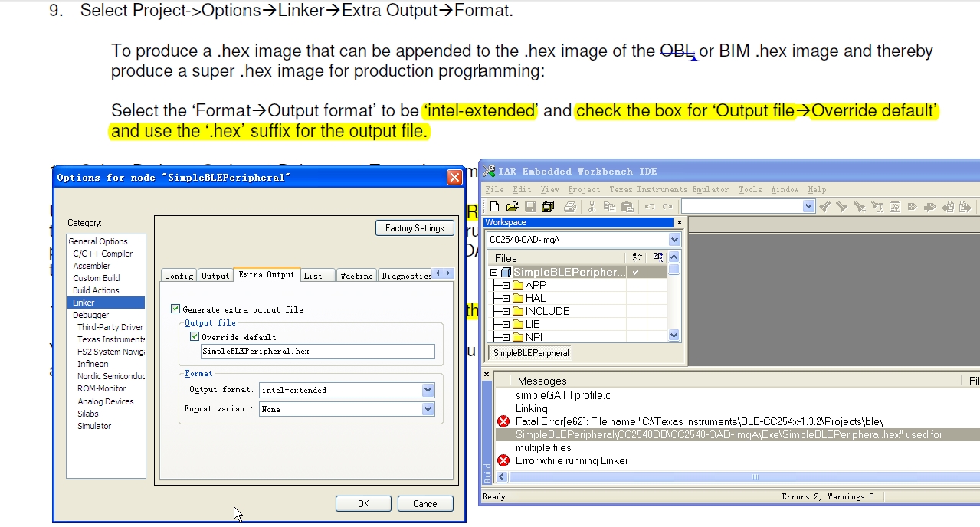Screen dimensions: 980x527
Task: Expand the INCLUDE folder node
Action: point(506,311)
